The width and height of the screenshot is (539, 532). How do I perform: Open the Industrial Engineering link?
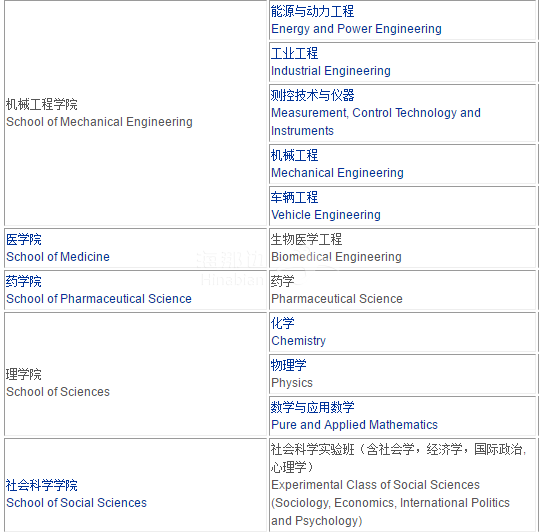point(331,71)
